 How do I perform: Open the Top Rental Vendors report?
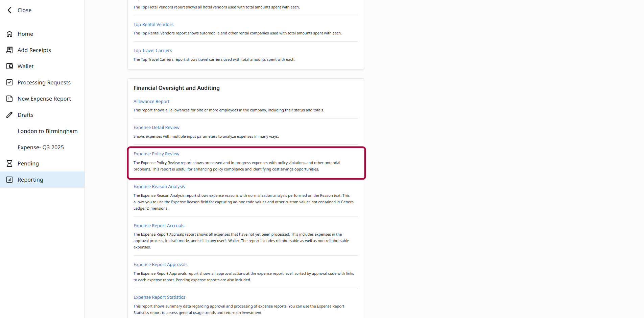tap(153, 24)
